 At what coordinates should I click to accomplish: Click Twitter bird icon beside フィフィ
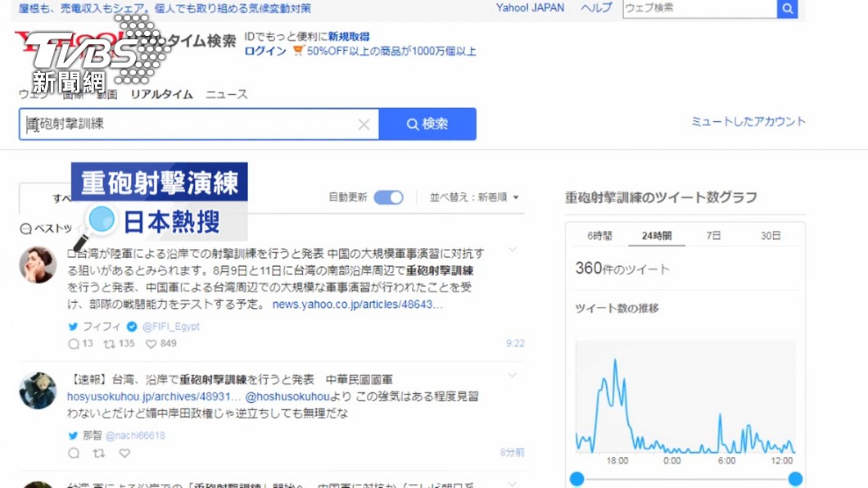tap(73, 327)
